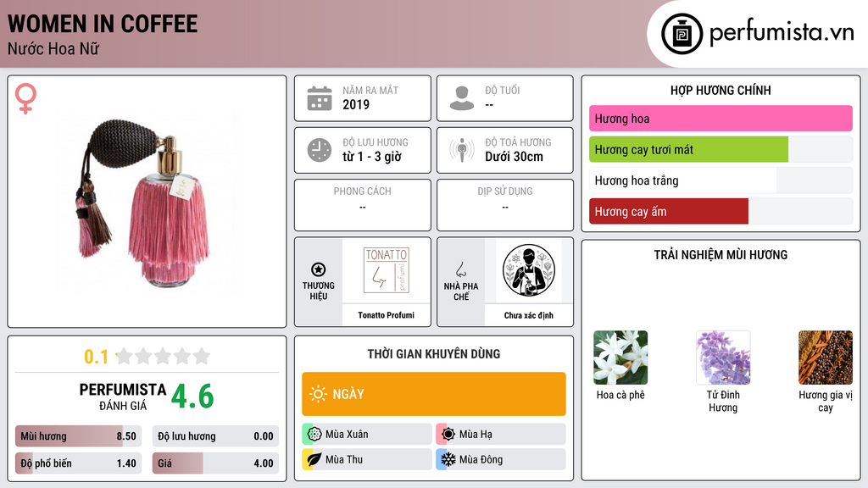Click the star badge icon above Thương hiệu
This screenshot has width=868, height=488.
[319, 269]
